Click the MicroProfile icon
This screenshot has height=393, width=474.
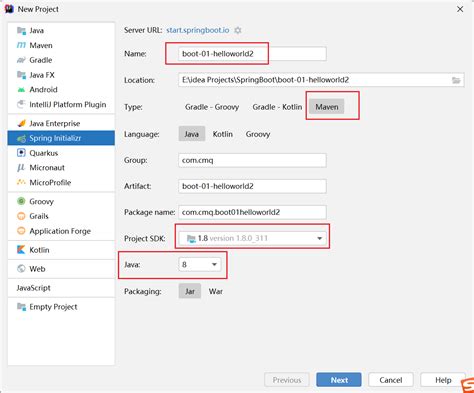pos(21,182)
